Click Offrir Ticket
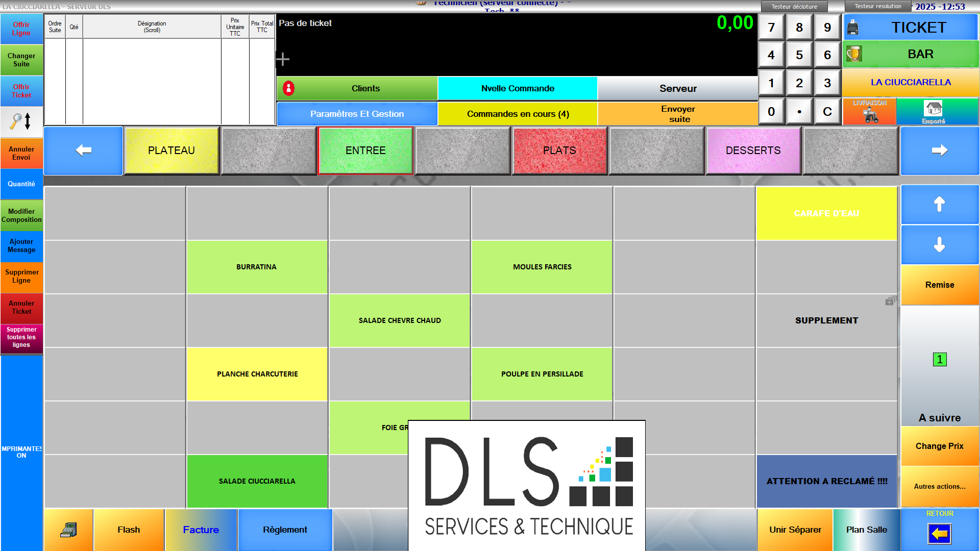Screen dimensions: 980x551 pyautogui.click(x=21, y=91)
